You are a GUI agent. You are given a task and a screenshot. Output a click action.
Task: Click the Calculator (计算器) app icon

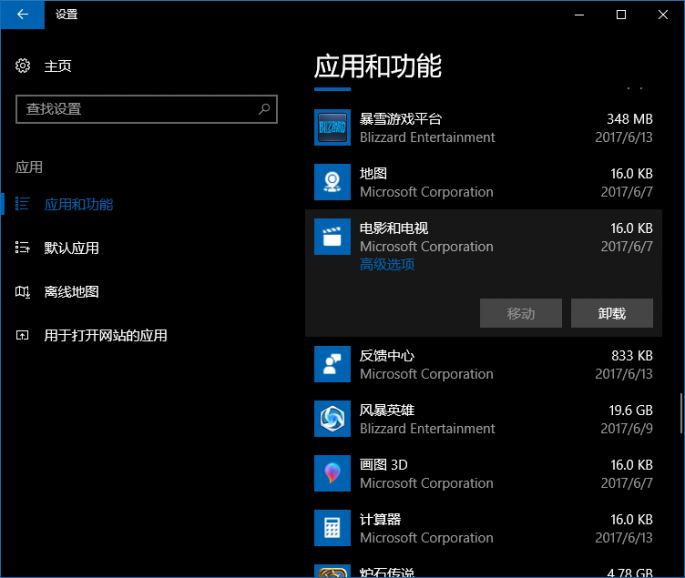332,528
